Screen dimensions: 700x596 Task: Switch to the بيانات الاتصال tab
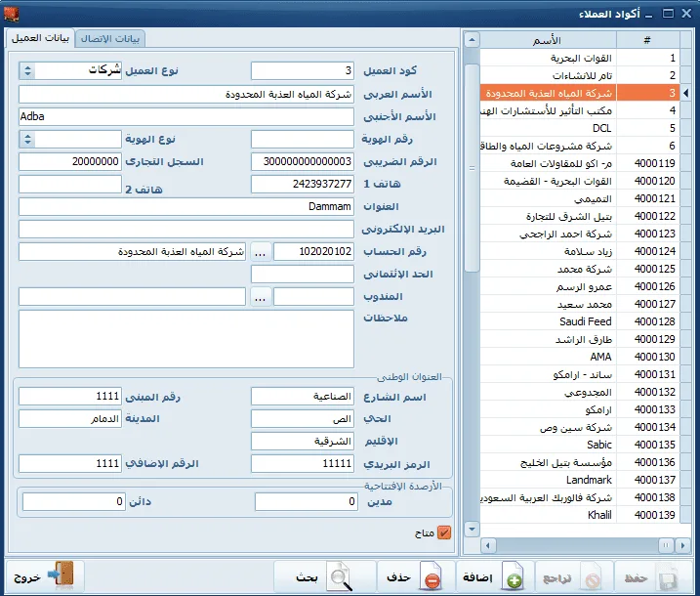109,38
